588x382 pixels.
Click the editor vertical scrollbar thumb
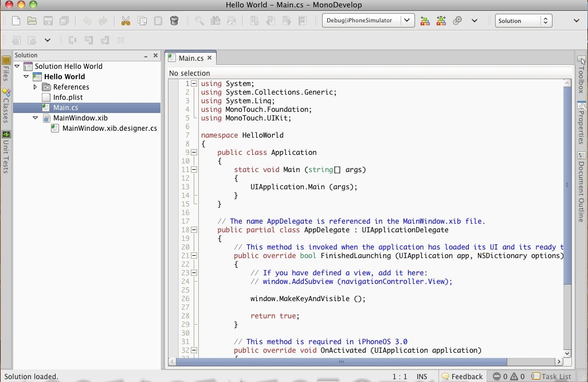tap(567, 185)
